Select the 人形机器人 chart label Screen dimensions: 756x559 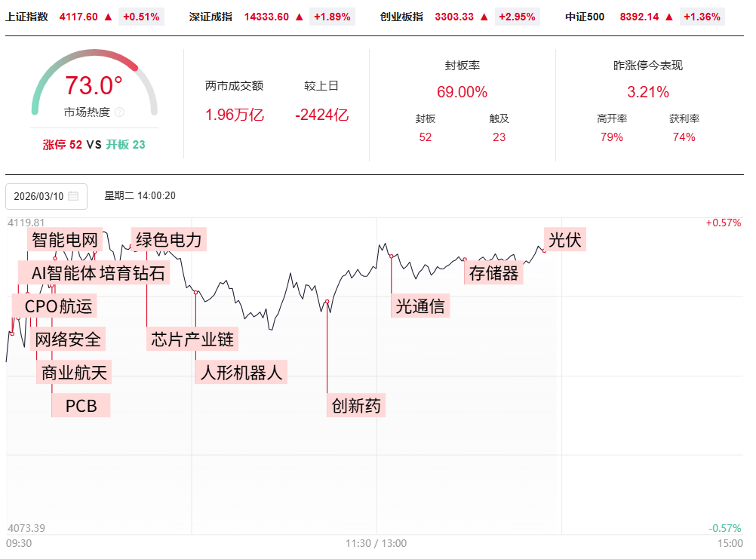[240, 372]
